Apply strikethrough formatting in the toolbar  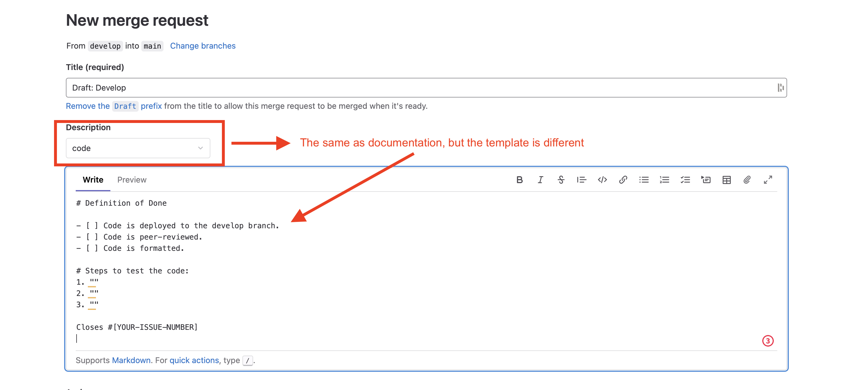click(561, 180)
